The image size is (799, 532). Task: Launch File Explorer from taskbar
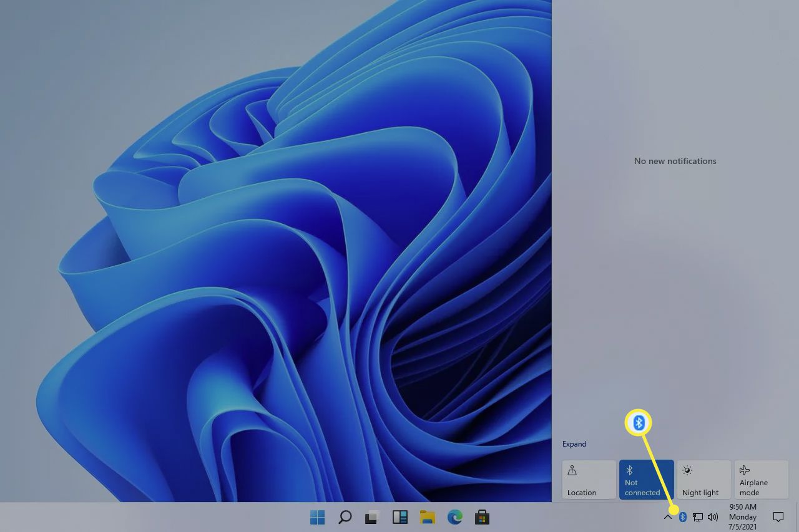(427, 517)
